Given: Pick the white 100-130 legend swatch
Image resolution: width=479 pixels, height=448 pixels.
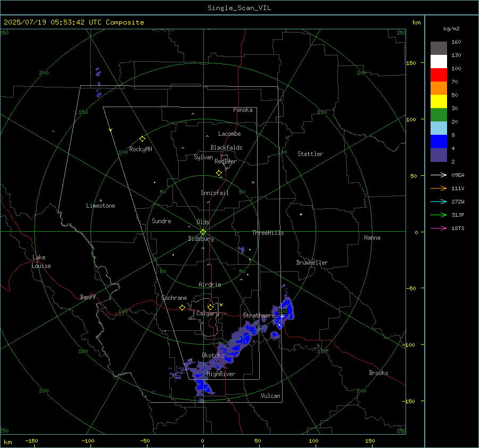Looking at the screenshot, I should (439, 62).
